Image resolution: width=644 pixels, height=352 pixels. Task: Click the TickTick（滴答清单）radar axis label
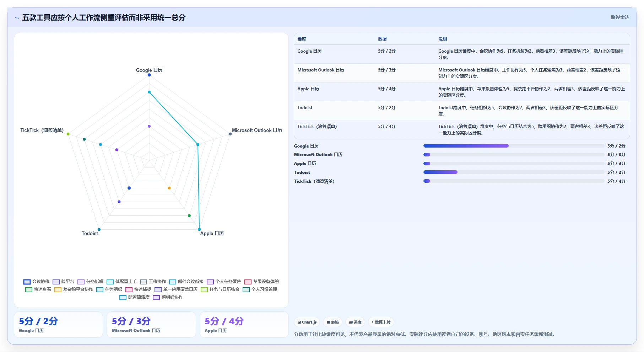42,130
